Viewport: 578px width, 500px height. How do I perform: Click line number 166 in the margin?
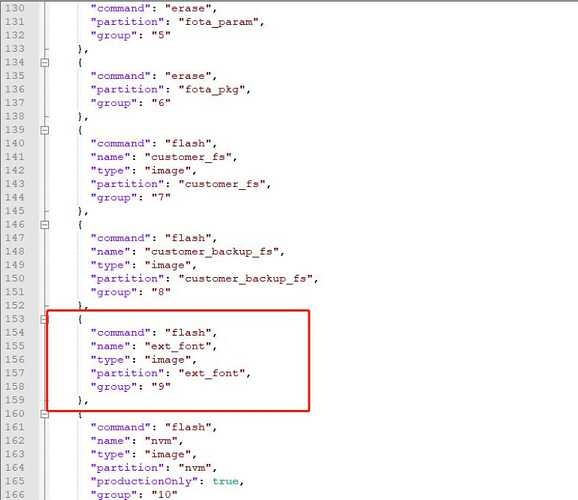pyautogui.click(x=14, y=494)
